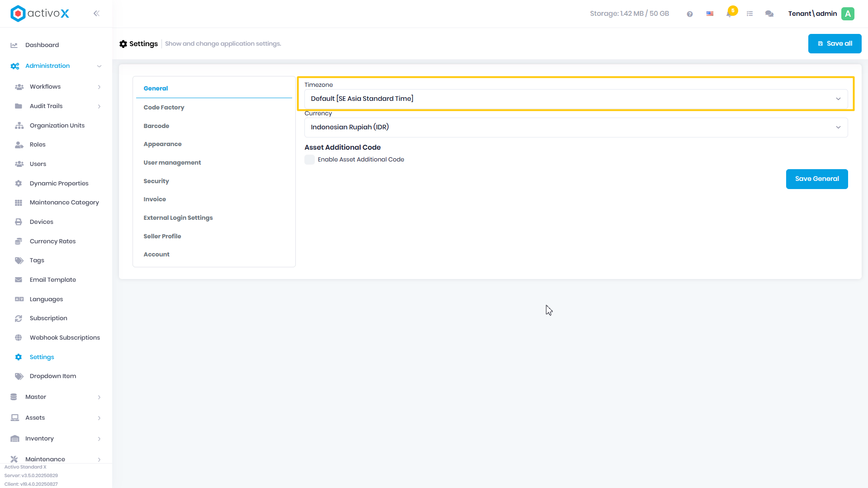Switch to the Barcode tab
The height and width of the screenshot is (488, 868).
[x=157, y=126]
